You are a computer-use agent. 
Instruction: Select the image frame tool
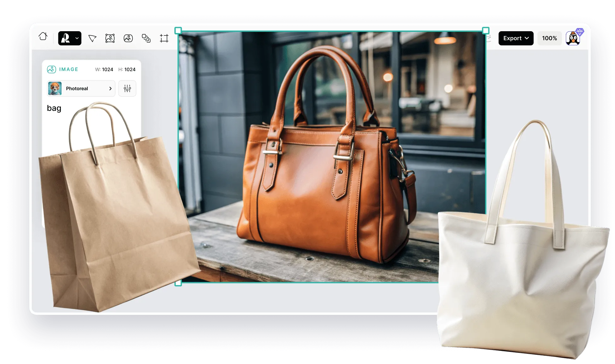110,38
